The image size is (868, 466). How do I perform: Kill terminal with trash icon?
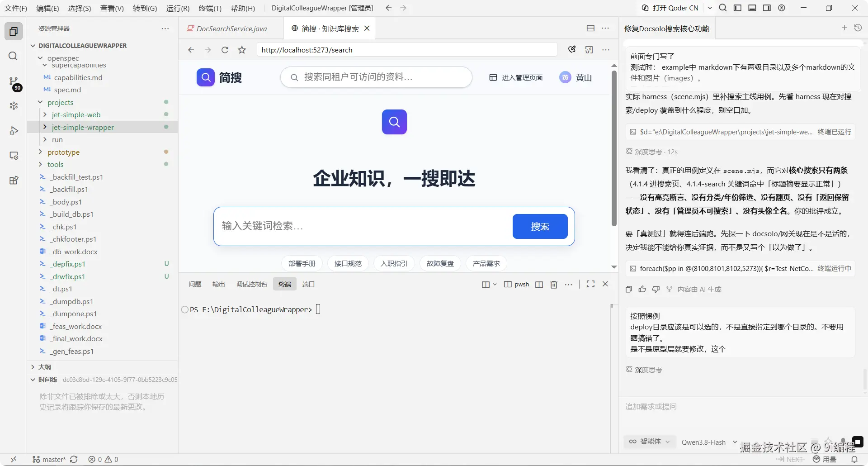(554, 284)
